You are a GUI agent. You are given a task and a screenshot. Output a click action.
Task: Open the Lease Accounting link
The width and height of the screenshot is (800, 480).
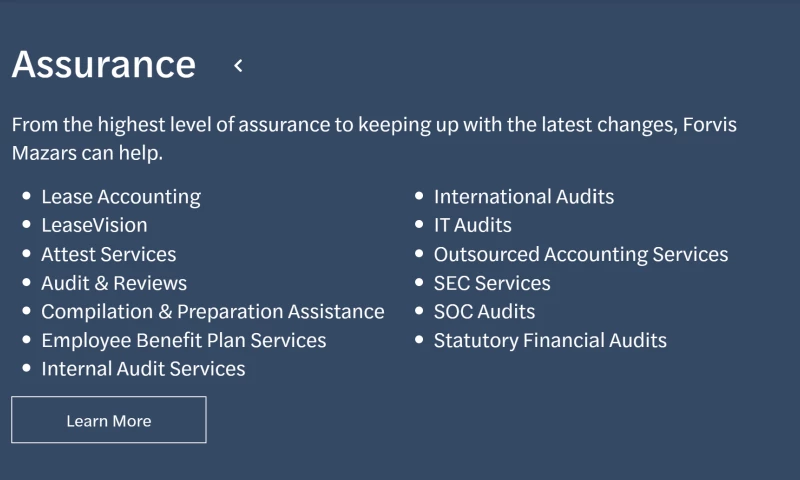(120, 197)
